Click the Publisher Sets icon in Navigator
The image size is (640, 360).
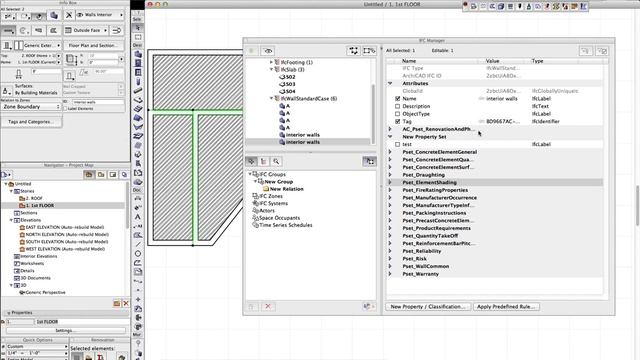[x=124, y=175]
